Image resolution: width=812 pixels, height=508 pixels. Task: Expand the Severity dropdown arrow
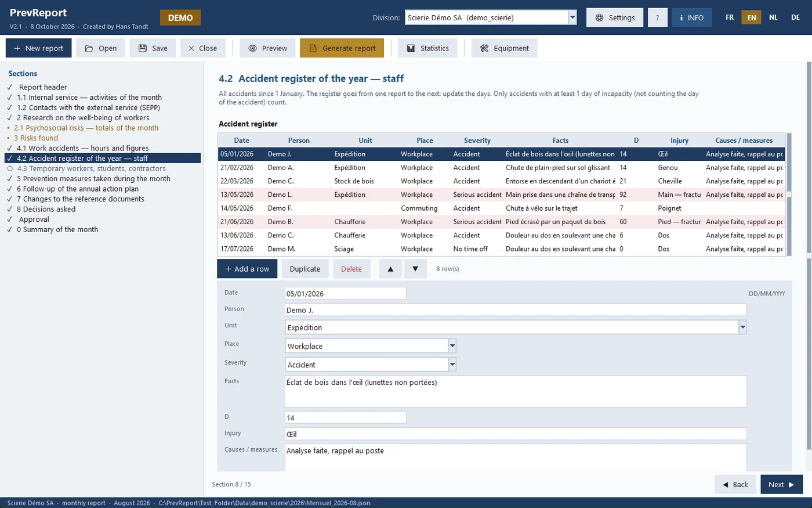click(x=452, y=365)
